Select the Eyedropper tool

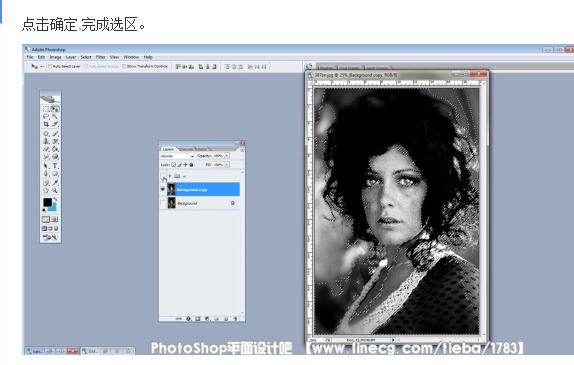[55, 183]
